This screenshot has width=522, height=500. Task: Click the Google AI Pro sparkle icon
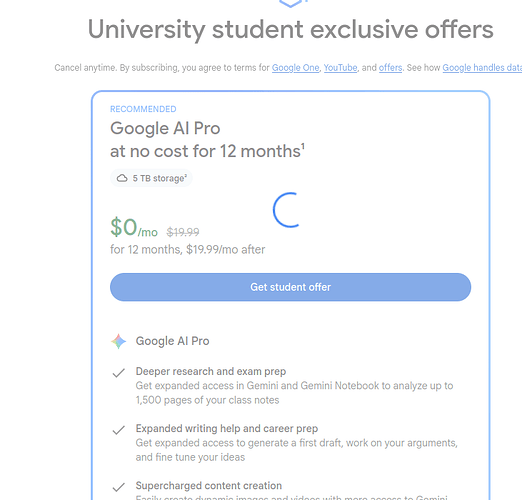[119, 341]
